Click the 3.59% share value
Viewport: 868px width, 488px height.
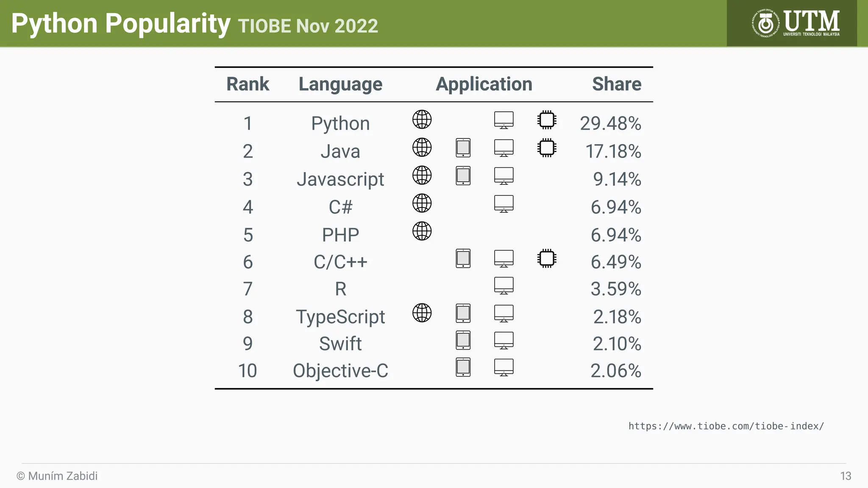click(616, 289)
